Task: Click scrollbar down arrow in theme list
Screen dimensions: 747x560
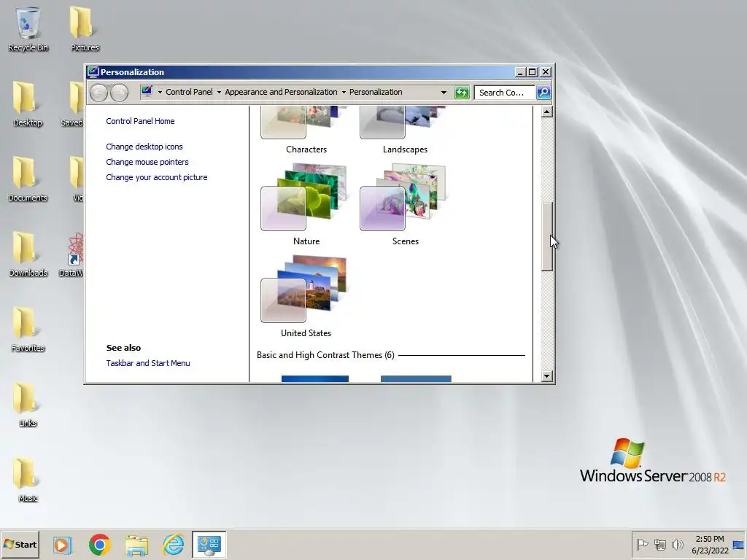Action: pyautogui.click(x=547, y=376)
